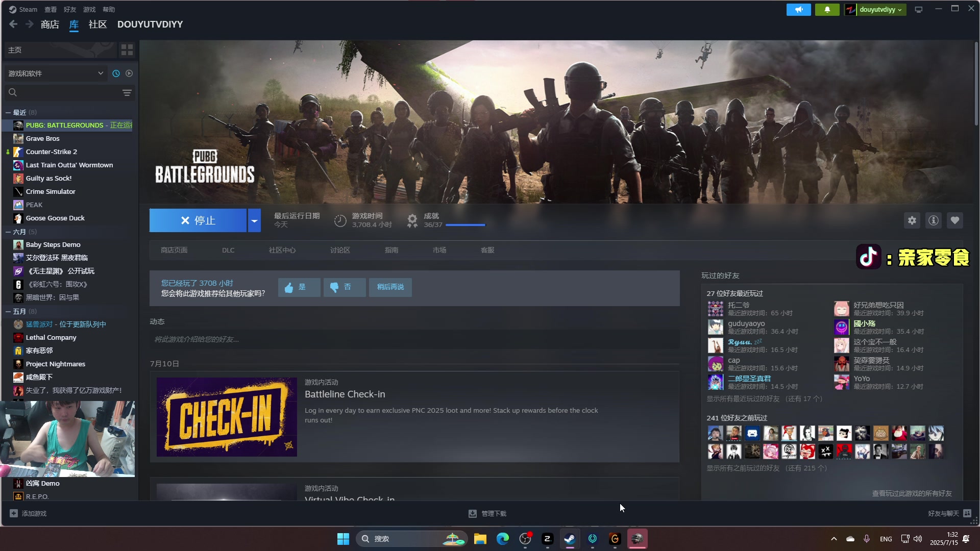Open Battleline Check-in news title

345,394
